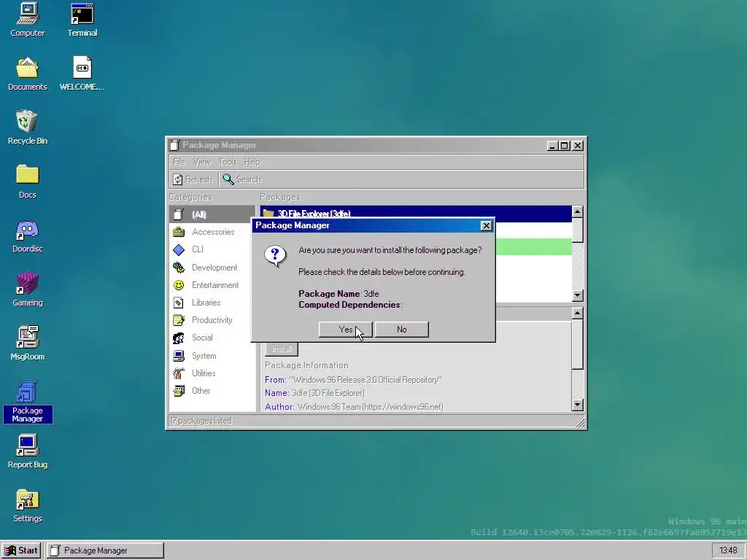Viewport: 747px width, 560px height.
Task: Select the Package Manager desktop icon
Action: pyautogui.click(x=28, y=402)
